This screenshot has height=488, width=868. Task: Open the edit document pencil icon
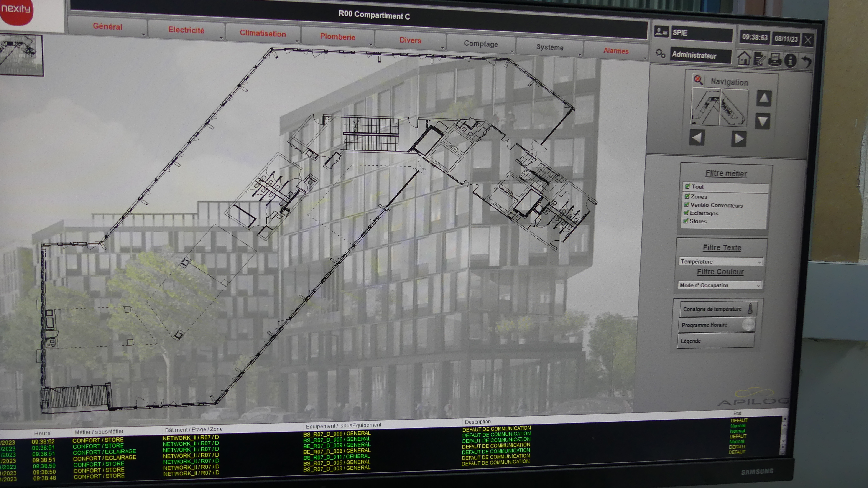coord(759,59)
